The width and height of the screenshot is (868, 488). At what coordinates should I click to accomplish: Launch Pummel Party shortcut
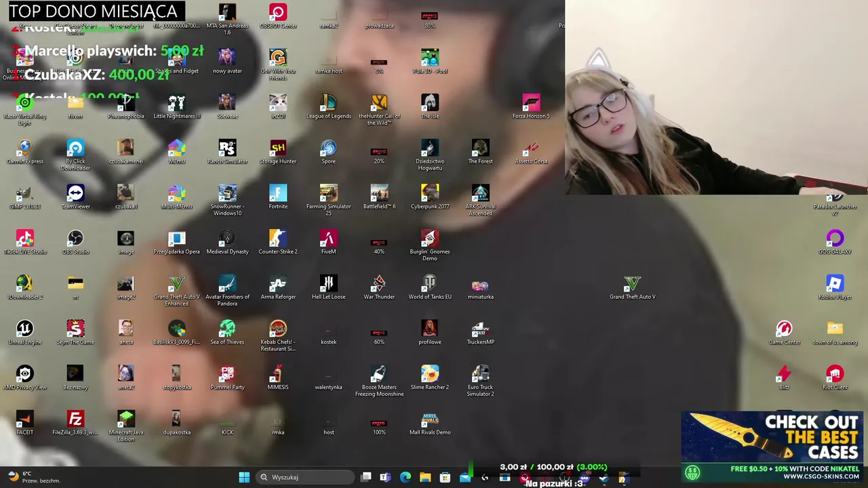point(227,378)
